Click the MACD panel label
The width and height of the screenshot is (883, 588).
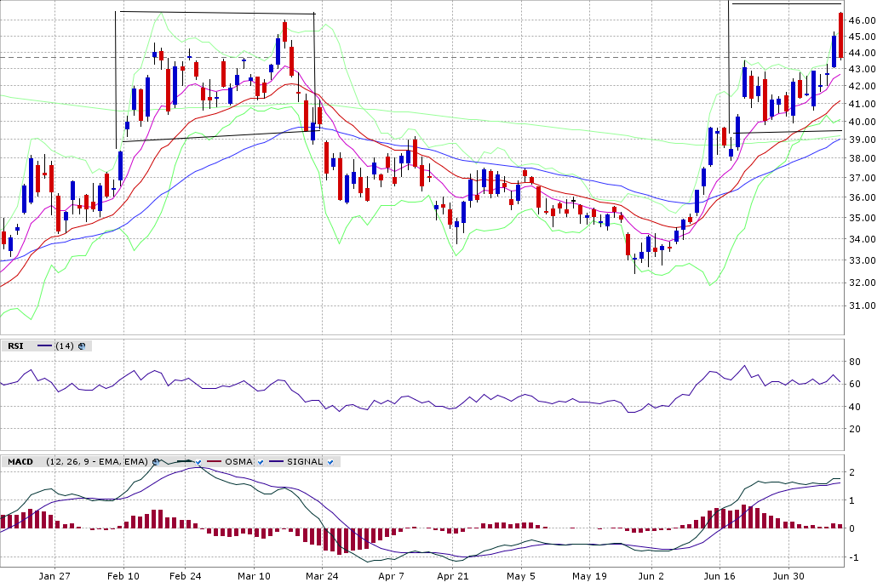[x=20, y=462]
